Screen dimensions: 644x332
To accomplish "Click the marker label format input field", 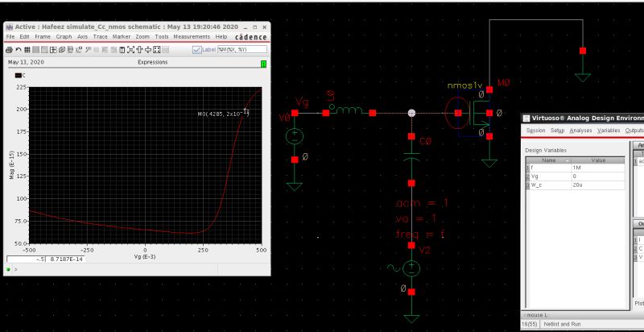I will coord(242,49).
